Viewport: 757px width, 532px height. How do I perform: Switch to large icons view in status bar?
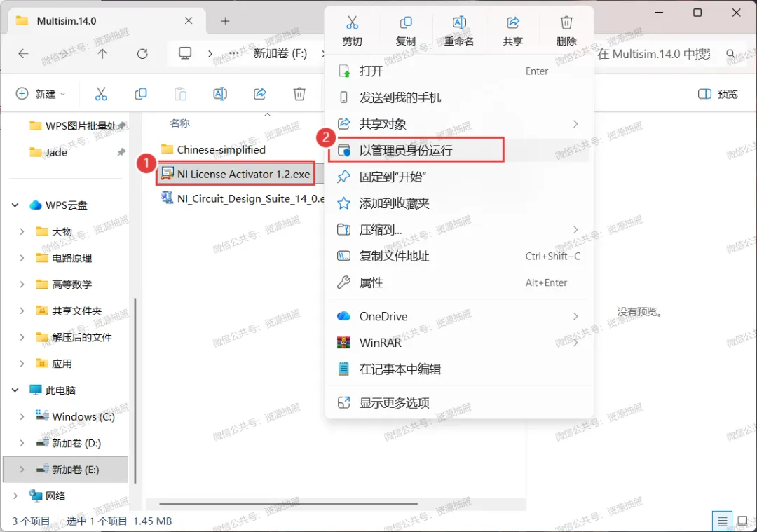click(x=742, y=521)
